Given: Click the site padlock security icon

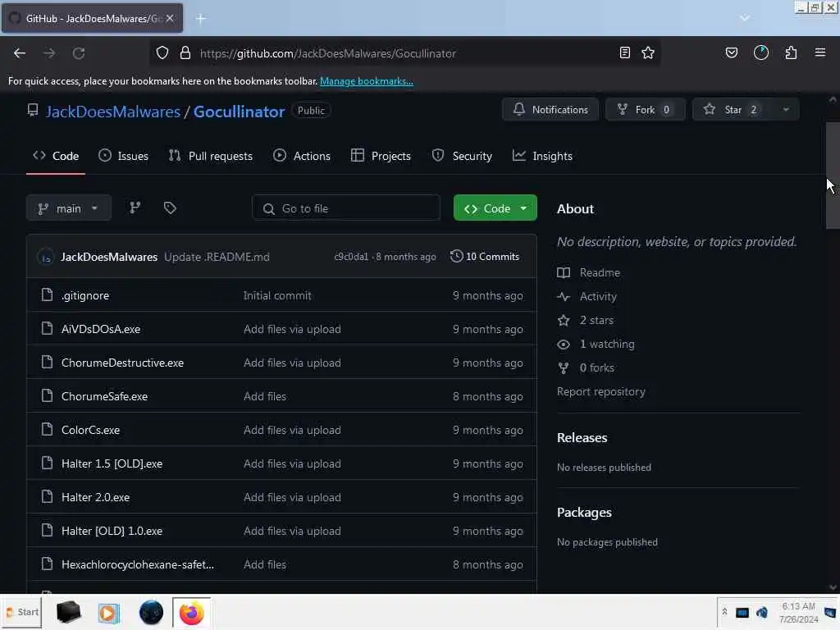Looking at the screenshot, I should coord(185,53).
